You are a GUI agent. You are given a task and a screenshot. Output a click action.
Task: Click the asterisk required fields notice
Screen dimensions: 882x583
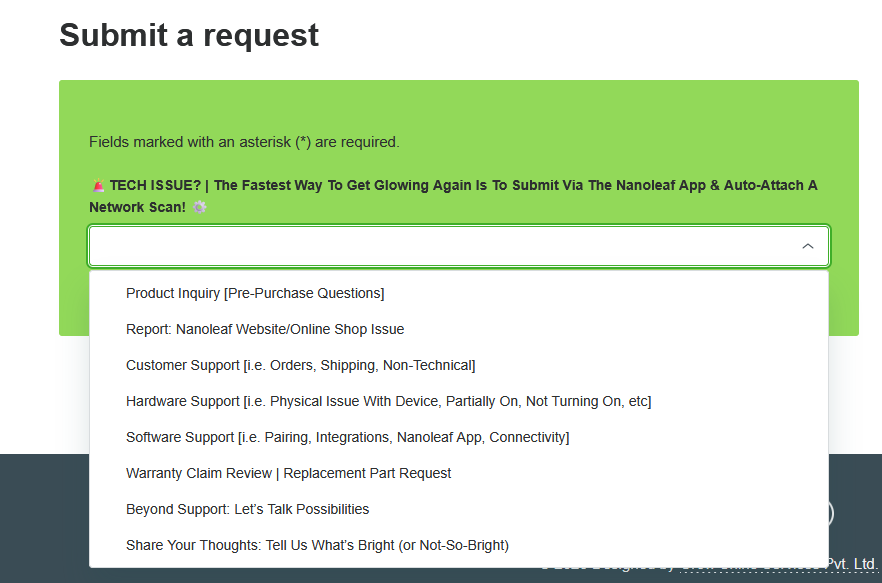244,142
